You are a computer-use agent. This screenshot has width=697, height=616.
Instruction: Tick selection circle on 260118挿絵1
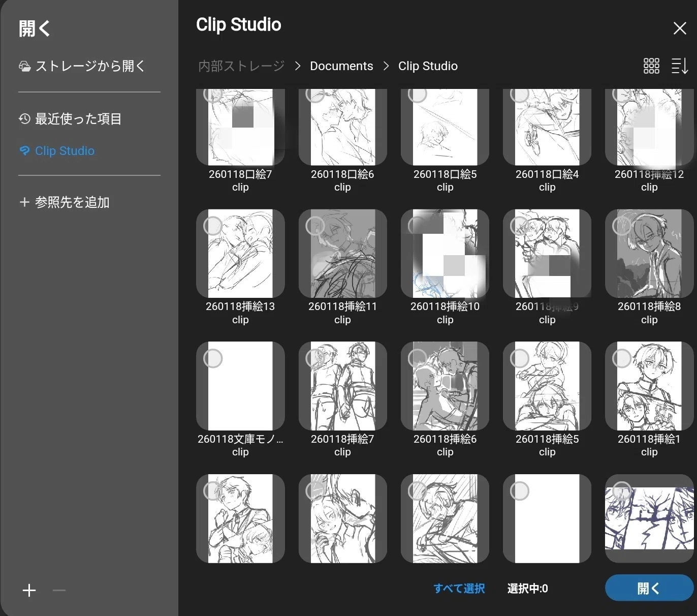pyautogui.click(x=622, y=358)
